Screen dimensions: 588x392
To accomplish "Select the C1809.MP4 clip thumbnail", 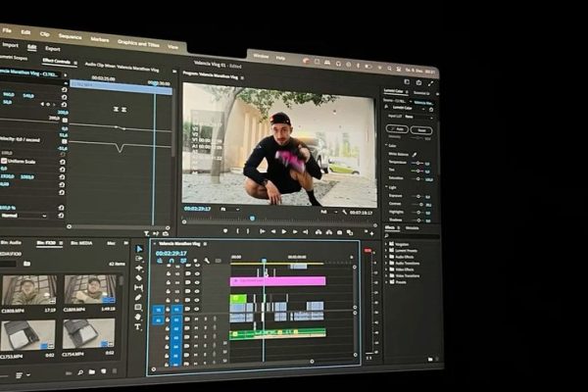I will (x=90, y=289).
